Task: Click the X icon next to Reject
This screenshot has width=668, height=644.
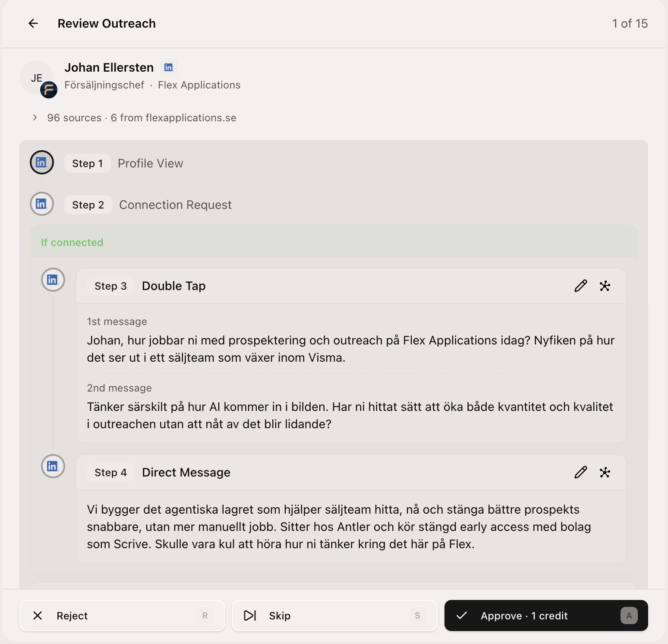Action: click(x=38, y=616)
